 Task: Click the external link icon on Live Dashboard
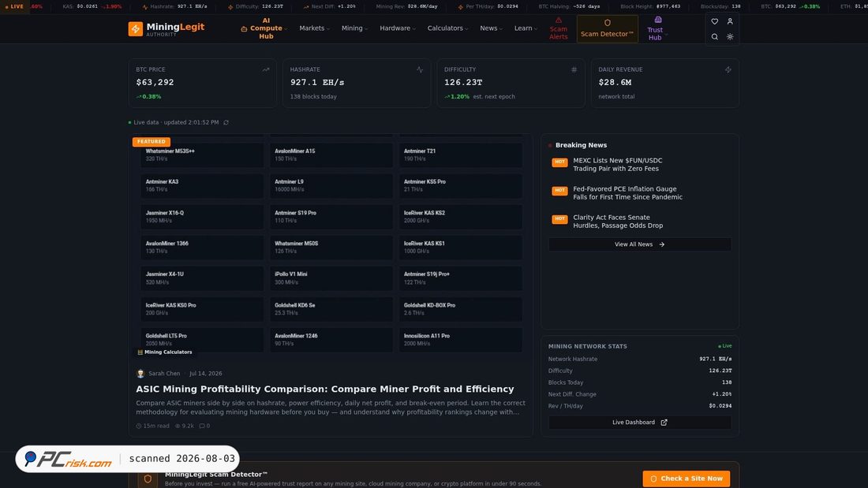click(664, 422)
